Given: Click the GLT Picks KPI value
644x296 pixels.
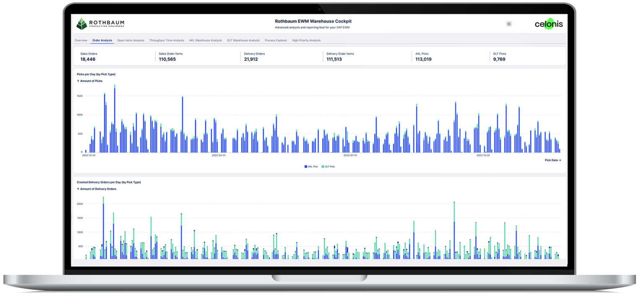Looking at the screenshot, I should (x=499, y=59).
